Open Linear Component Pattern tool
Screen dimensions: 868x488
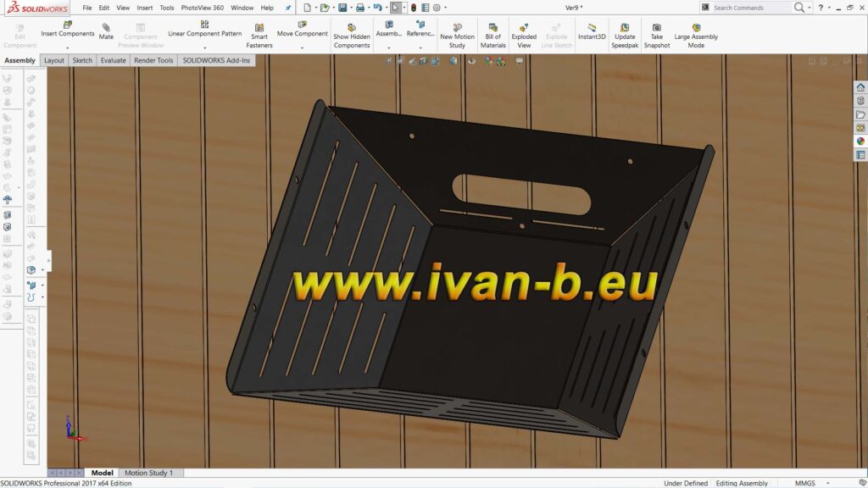tap(204, 25)
